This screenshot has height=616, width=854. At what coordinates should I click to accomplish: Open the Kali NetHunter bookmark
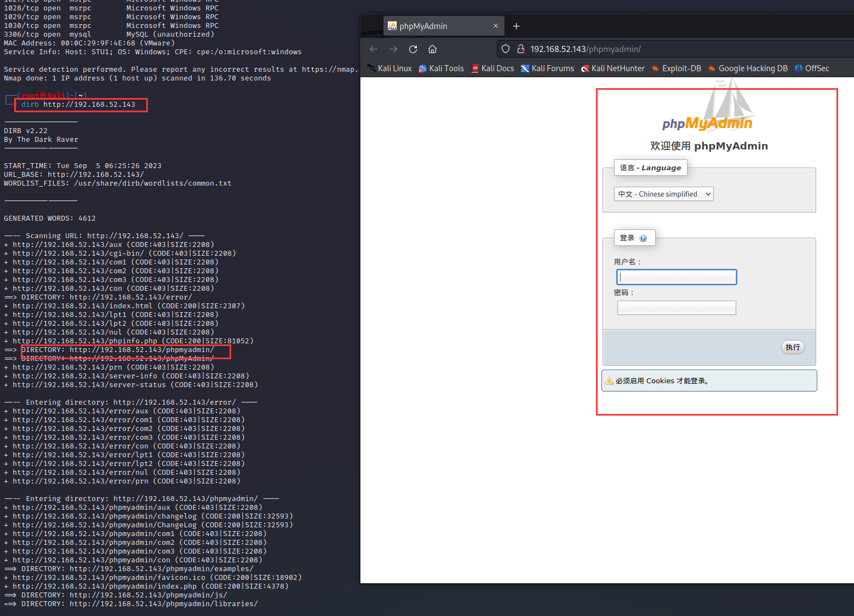pos(612,68)
